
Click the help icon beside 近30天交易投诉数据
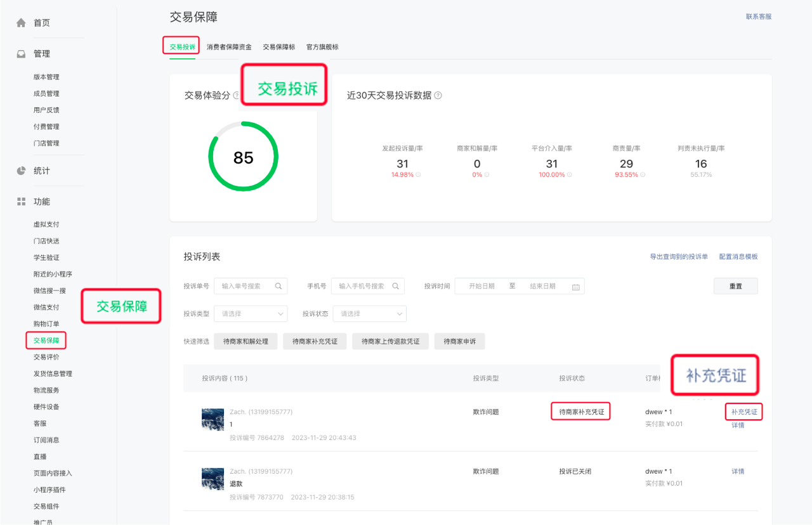pos(438,96)
